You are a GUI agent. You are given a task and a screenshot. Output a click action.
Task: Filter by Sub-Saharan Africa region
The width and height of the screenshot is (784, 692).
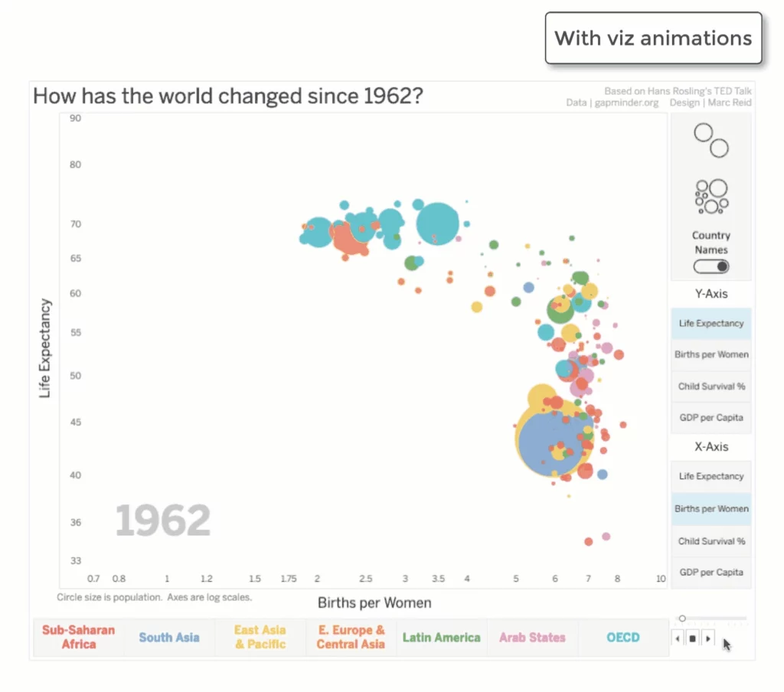(79, 637)
